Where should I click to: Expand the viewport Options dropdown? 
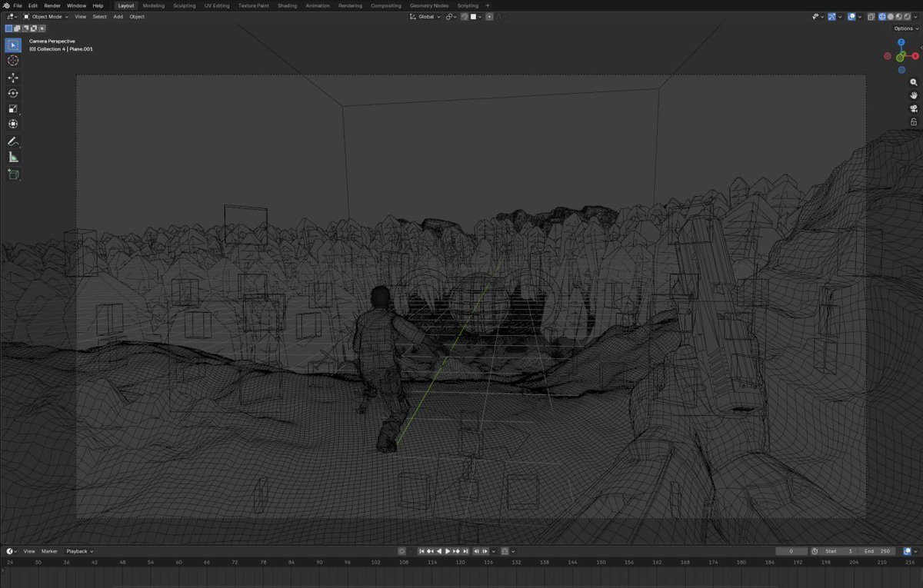point(906,28)
